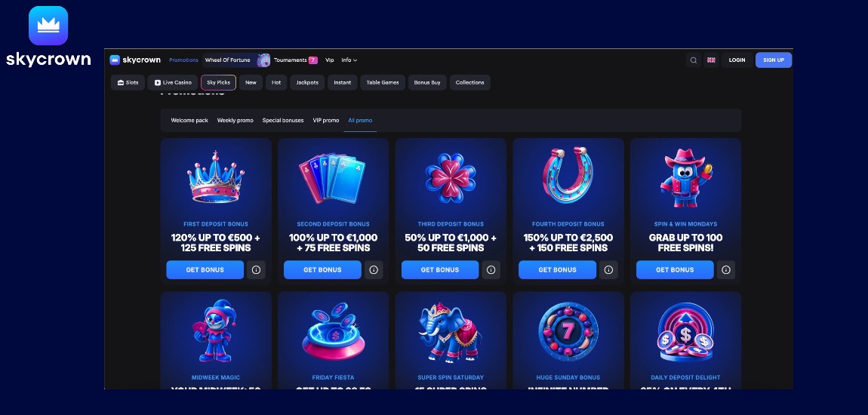The height and width of the screenshot is (415, 868).
Task: Select the Table Games category
Action: [x=383, y=82]
